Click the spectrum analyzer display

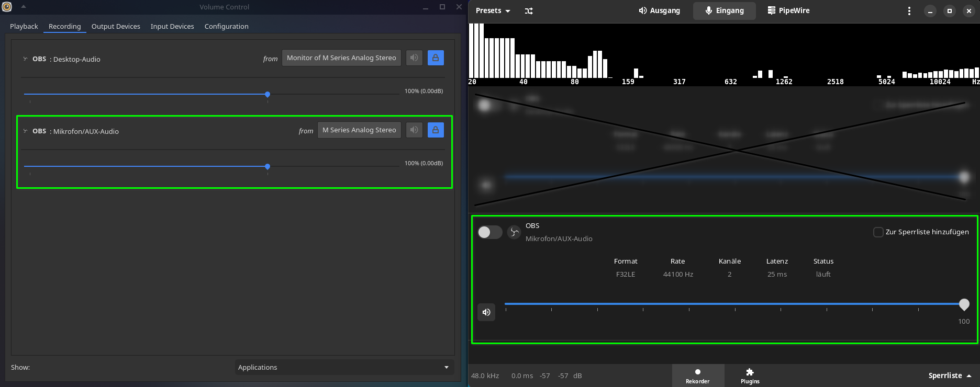click(x=724, y=54)
